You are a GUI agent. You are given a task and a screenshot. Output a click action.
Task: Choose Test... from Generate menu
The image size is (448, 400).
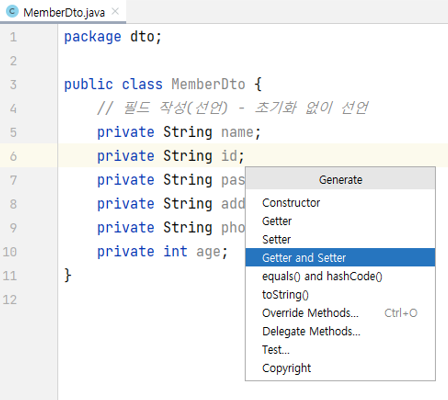[340, 350]
